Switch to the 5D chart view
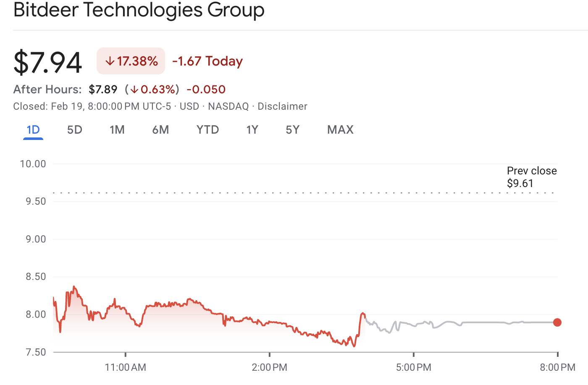 point(74,130)
